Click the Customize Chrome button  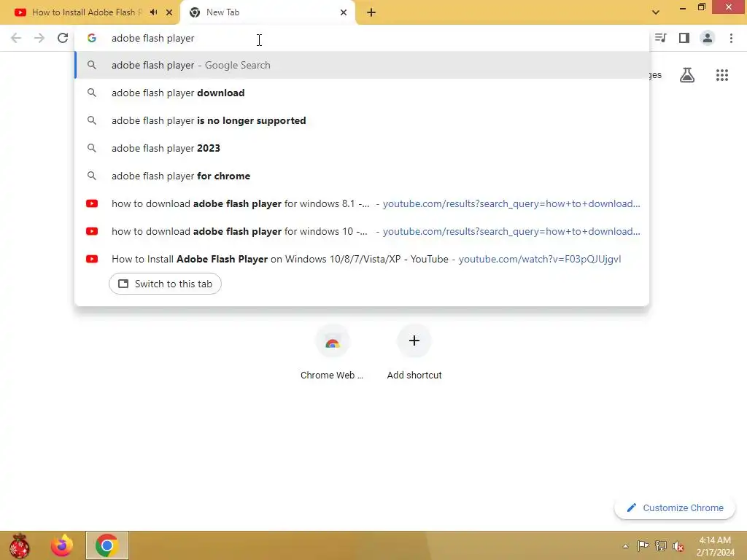point(675,507)
